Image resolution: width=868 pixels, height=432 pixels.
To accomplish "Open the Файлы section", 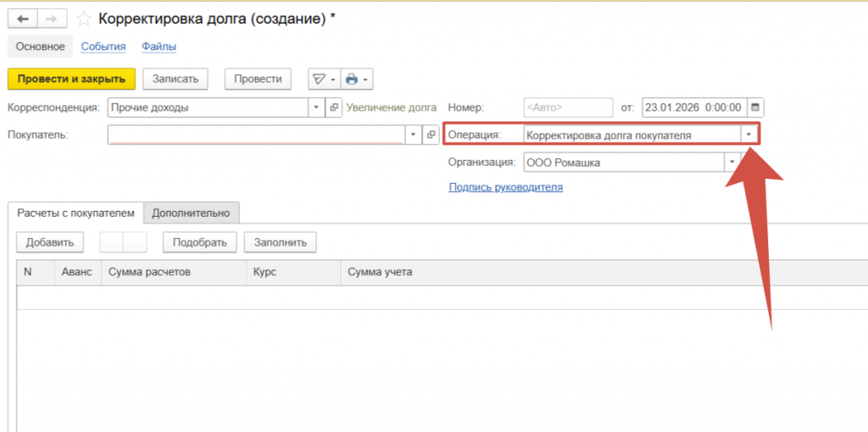I will click(159, 47).
